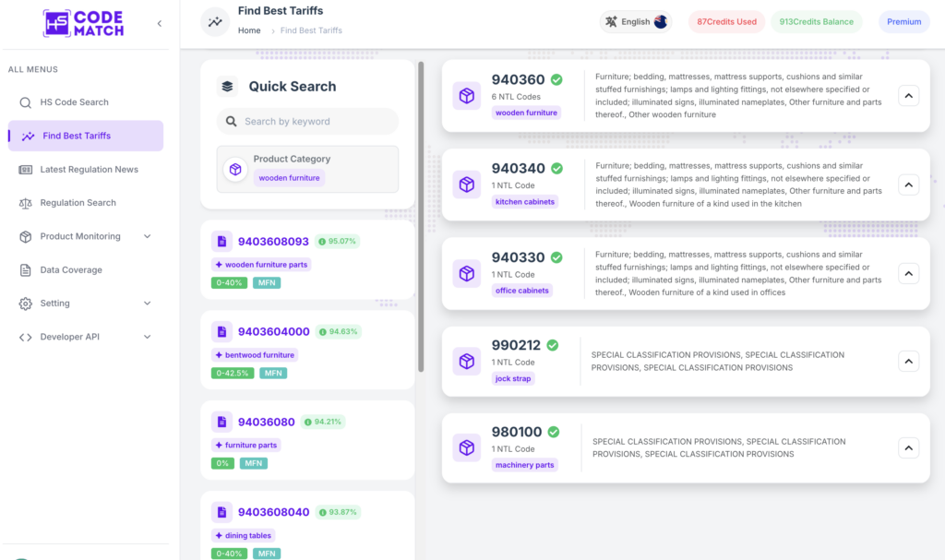The height and width of the screenshot is (560, 945).
Task: Click the wooden furniture category tag
Action: [x=289, y=178]
